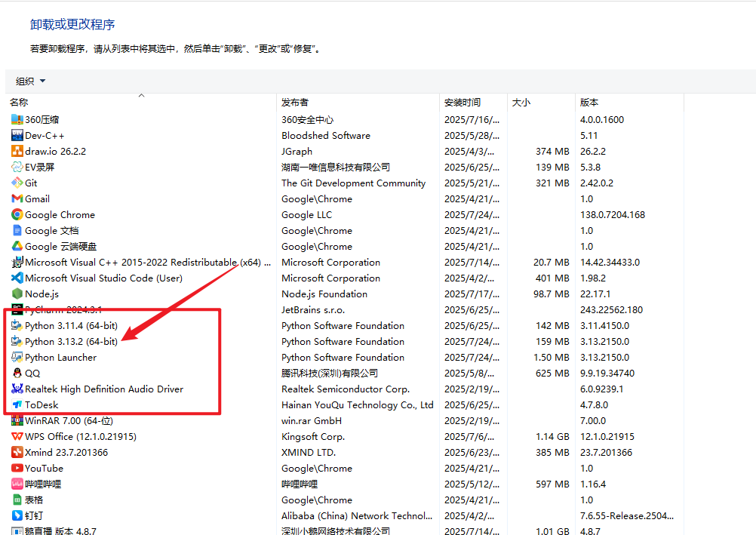Sort by 版本 column header
The height and width of the screenshot is (535, 756).
pos(629,103)
